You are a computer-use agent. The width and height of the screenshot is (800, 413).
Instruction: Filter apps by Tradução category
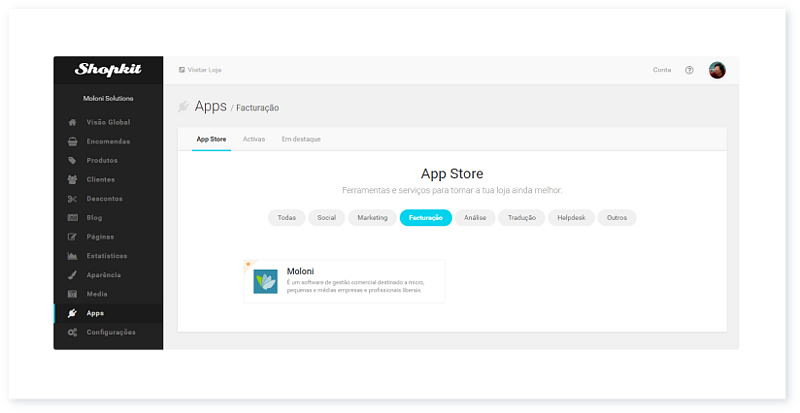pos(521,217)
